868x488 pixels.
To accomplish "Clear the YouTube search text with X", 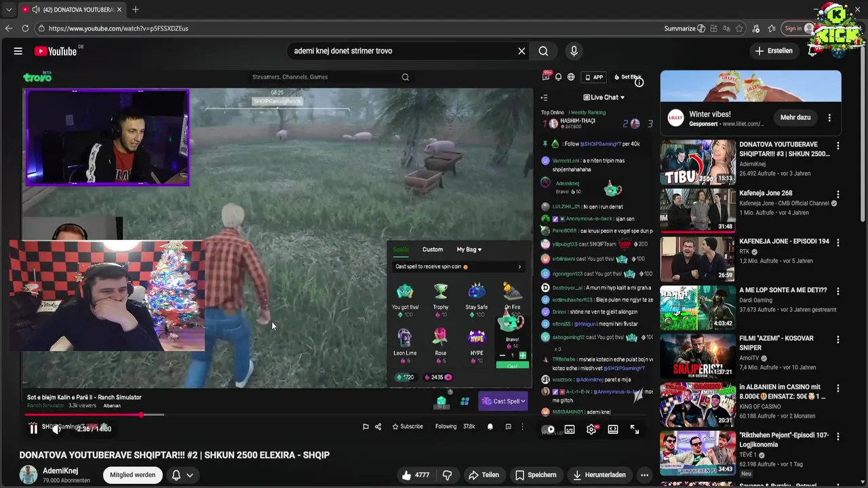I will 521,51.
